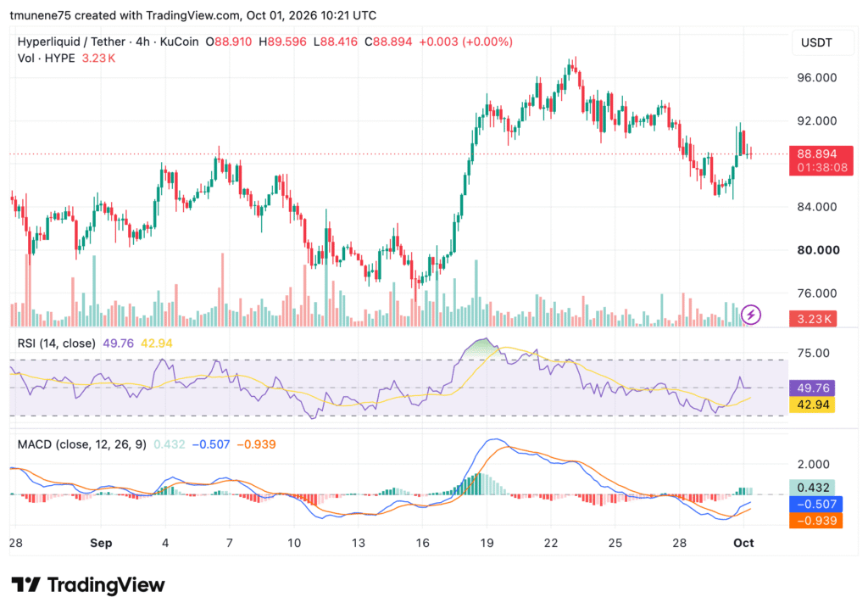Click the 13 date label on the time axis
This screenshot has width=868, height=614.
tap(359, 543)
